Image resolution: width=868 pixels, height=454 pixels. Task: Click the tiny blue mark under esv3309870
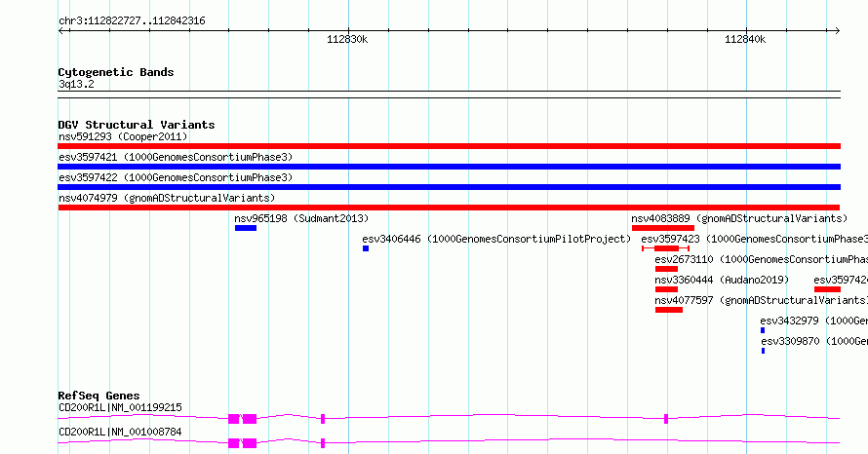764,351
